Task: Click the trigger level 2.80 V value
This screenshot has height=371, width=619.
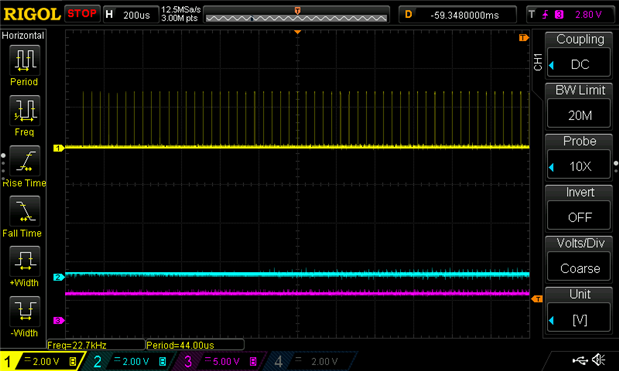Action: pos(588,15)
